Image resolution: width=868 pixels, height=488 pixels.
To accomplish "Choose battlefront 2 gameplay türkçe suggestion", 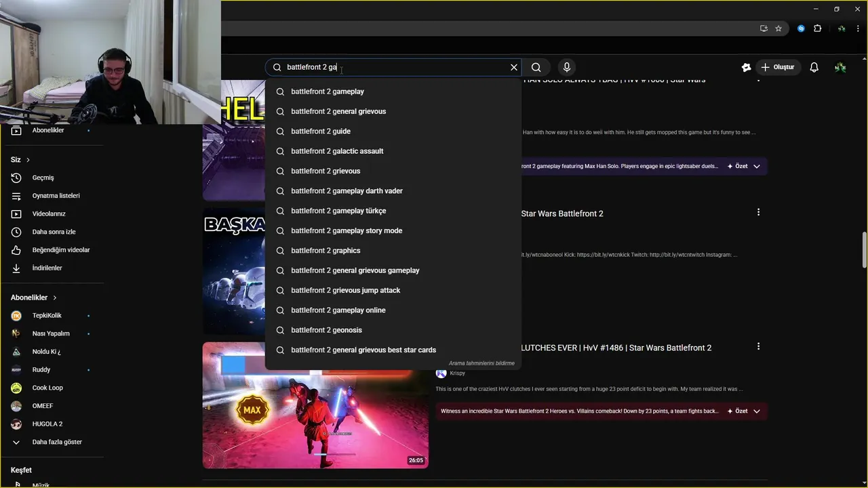I will [393, 211].
